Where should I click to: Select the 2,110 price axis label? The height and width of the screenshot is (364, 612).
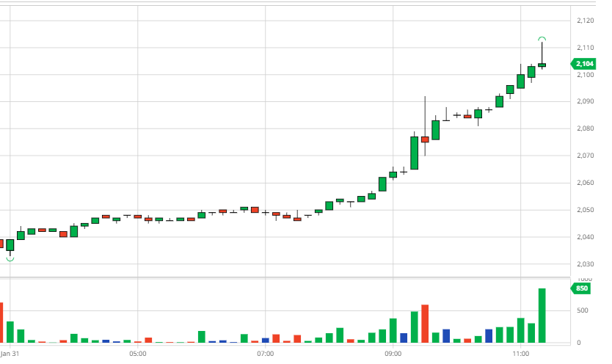click(x=586, y=48)
